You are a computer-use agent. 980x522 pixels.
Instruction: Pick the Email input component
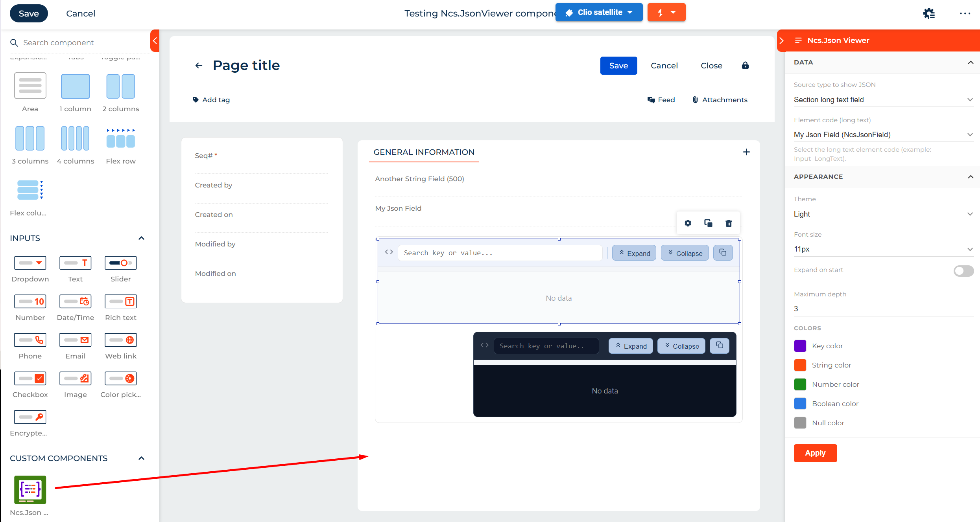tap(75, 340)
